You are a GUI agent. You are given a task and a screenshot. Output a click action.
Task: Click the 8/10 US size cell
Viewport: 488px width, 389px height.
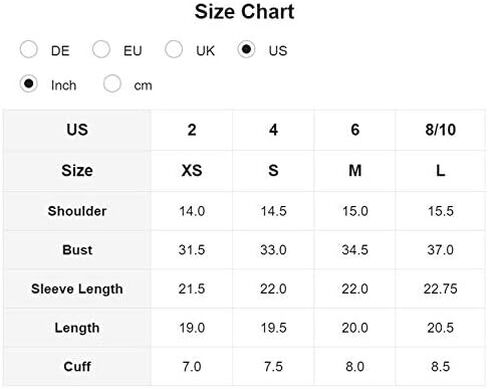tap(440, 130)
